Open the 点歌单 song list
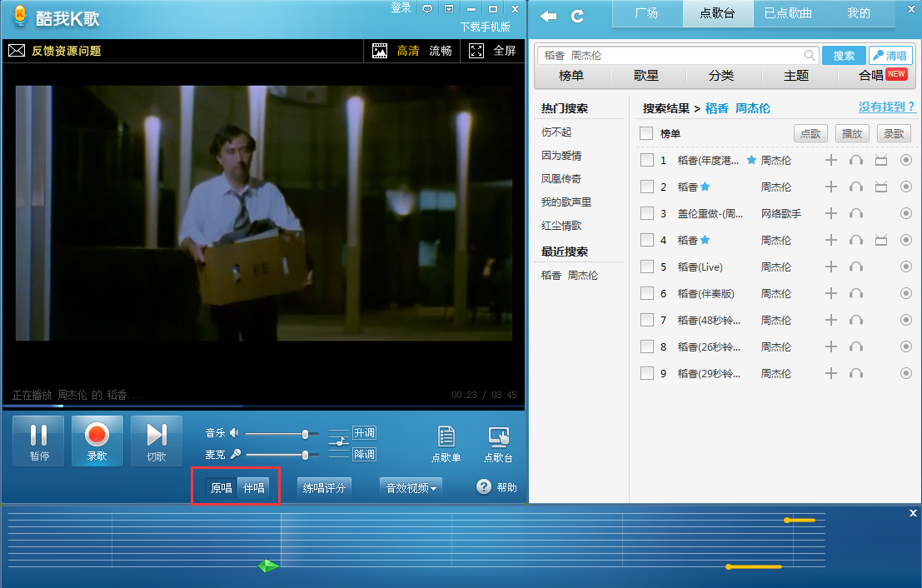Viewport: 922px width, 588px height. tap(446, 444)
